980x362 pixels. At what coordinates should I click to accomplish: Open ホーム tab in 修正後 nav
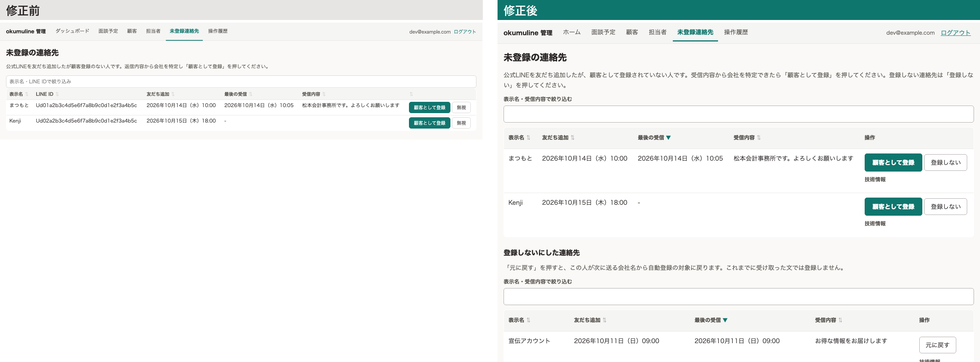tap(571, 32)
